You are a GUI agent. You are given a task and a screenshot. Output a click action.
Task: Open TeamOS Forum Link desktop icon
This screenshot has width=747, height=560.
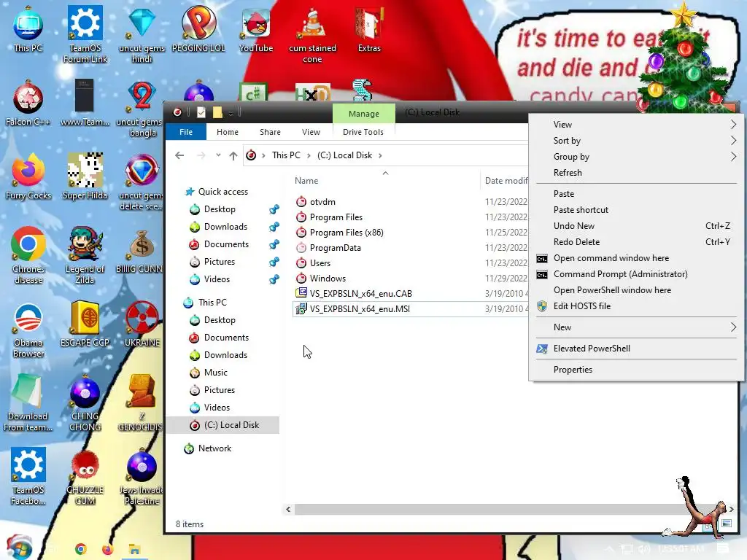pyautogui.click(x=85, y=34)
